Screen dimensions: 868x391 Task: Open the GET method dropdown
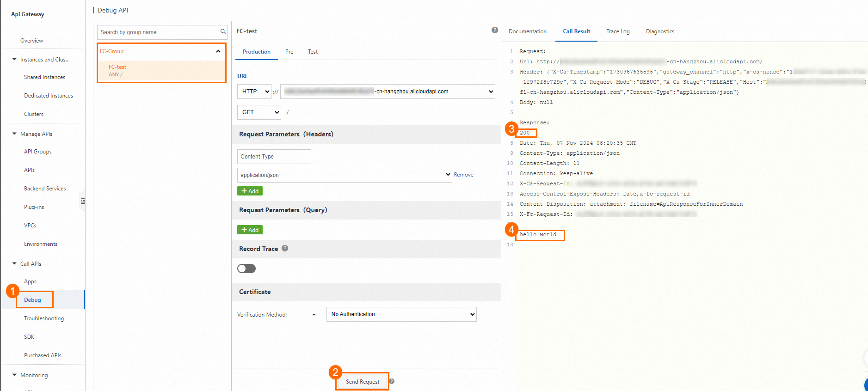259,112
